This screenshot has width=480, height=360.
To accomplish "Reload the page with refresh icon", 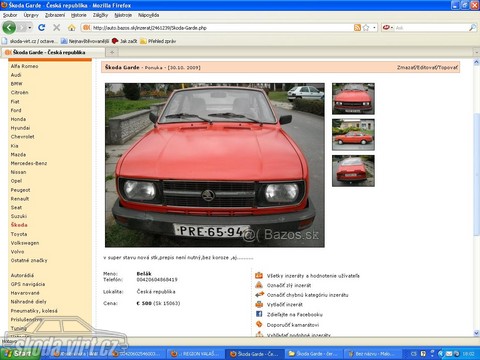I will pyautogui.click(x=41, y=28).
